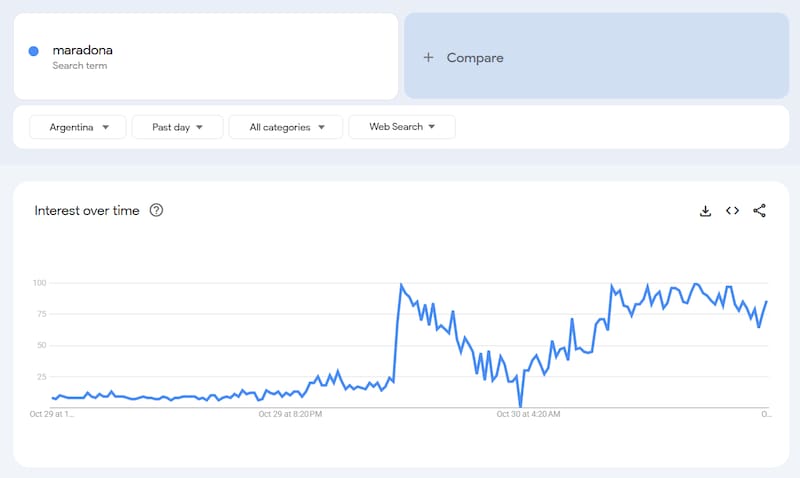Click the 75 value on the y-axis
Image resolution: width=800 pixels, height=478 pixels.
(x=42, y=314)
